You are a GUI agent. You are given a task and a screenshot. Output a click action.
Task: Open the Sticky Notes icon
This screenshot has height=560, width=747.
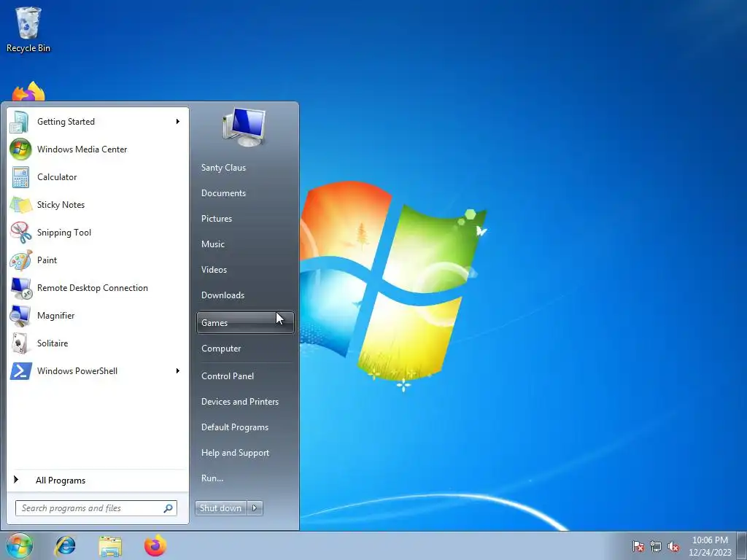(x=20, y=205)
